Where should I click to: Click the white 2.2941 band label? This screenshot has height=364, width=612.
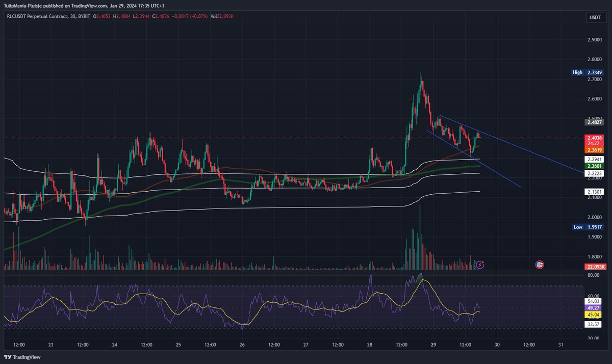(594, 159)
